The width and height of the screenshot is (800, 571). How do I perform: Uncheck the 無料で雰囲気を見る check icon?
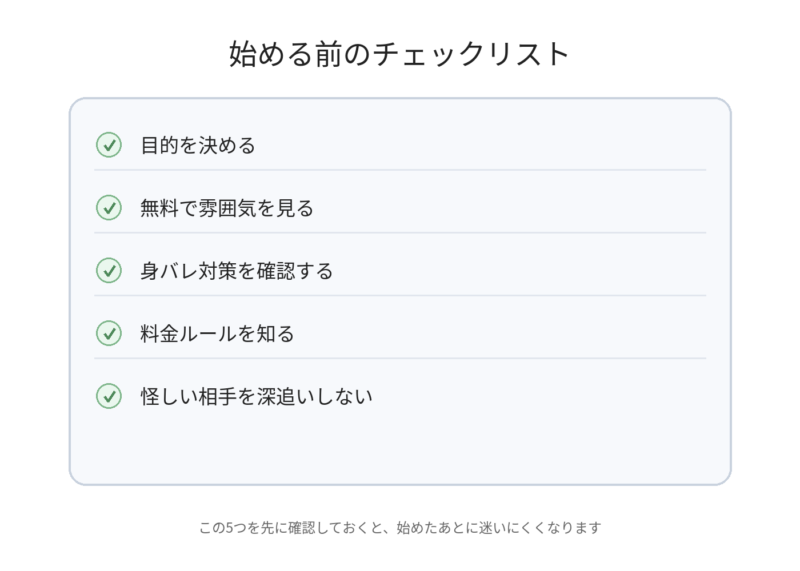tap(108, 208)
